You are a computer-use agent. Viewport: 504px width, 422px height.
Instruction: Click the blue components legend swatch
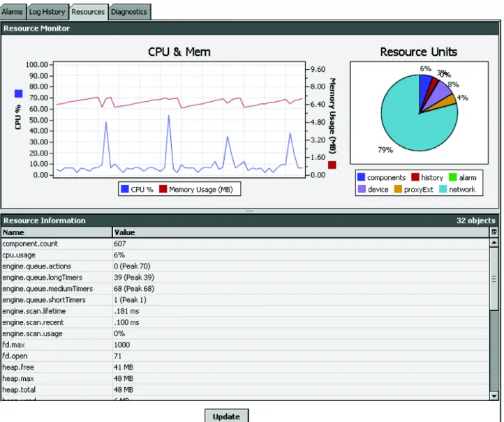pos(361,177)
